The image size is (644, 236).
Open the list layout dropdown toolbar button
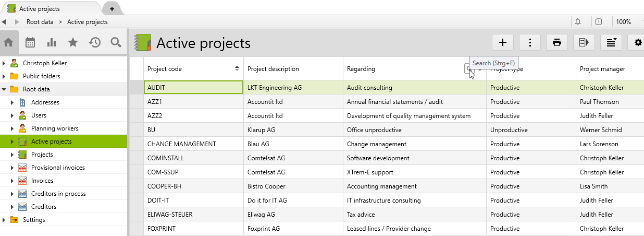pos(611,43)
